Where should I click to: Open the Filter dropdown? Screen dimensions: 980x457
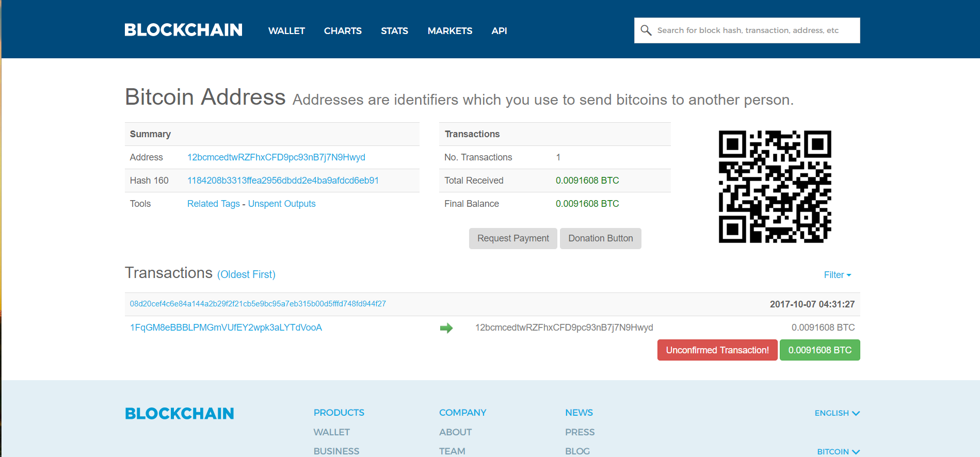click(x=837, y=275)
